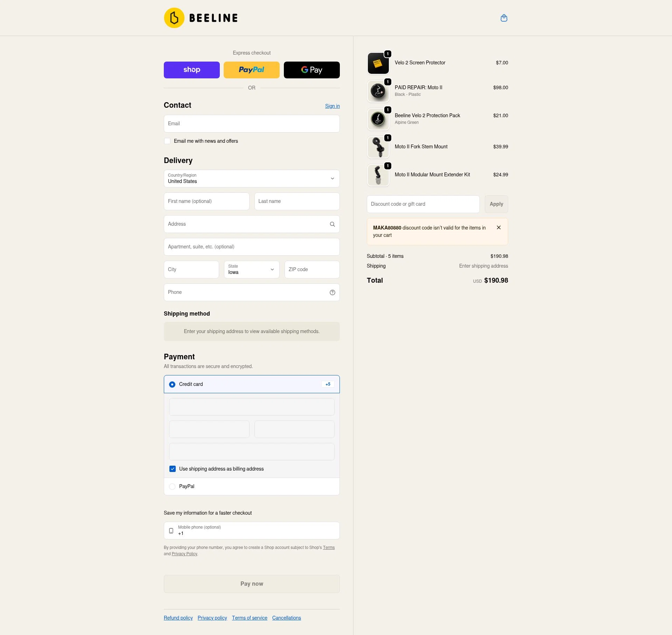Change the State dropdown from Iowa
The width and height of the screenshot is (672, 635).
click(251, 269)
